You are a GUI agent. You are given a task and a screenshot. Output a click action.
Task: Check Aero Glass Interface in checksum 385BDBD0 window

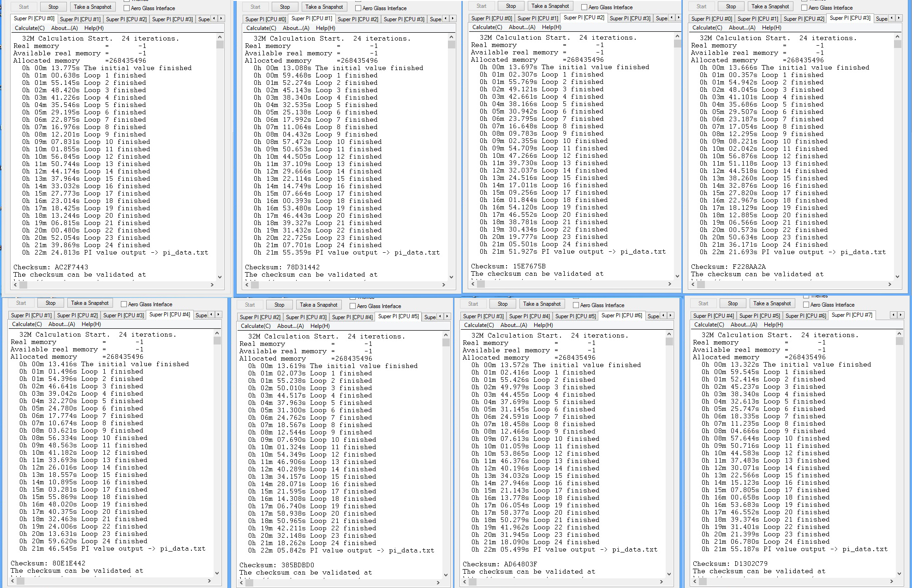(x=352, y=306)
